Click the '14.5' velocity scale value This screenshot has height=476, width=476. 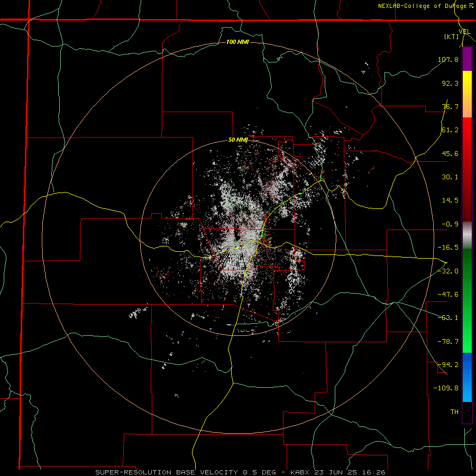coord(450,200)
